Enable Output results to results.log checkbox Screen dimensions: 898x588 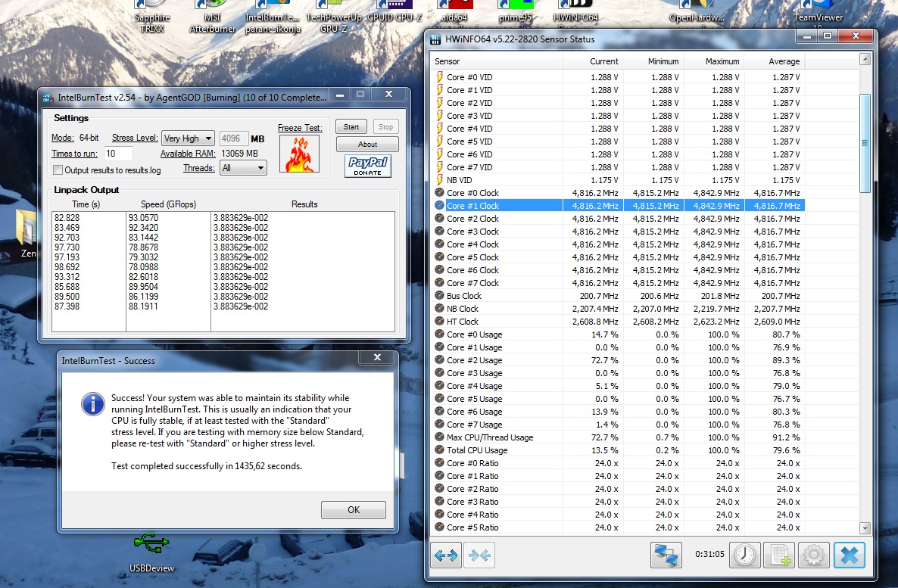coord(58,170)
